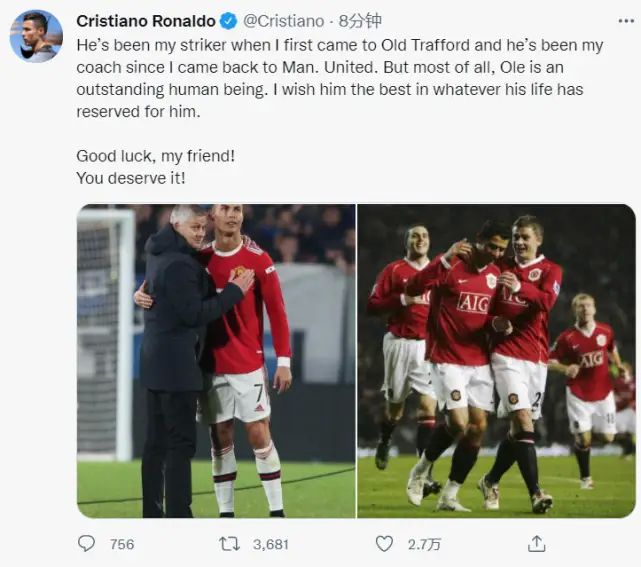Click the 2.7万 likes count
The image size is (641, 567).
point(424,545)
